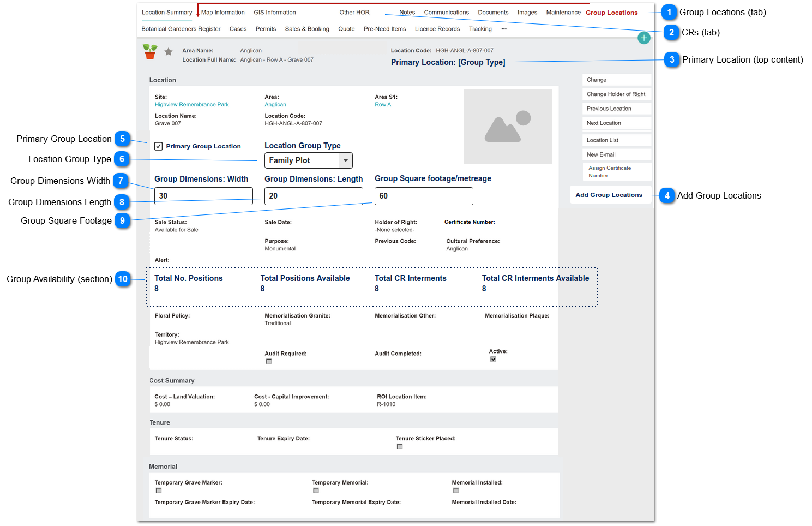
Task: Click Change Holder of Right button
Action: click(x=617, y=94)
